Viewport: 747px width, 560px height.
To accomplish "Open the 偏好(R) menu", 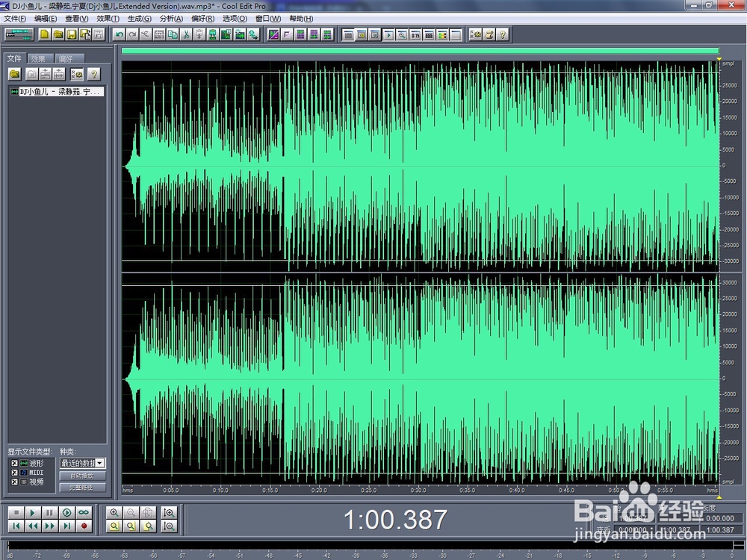I will 202,19.
